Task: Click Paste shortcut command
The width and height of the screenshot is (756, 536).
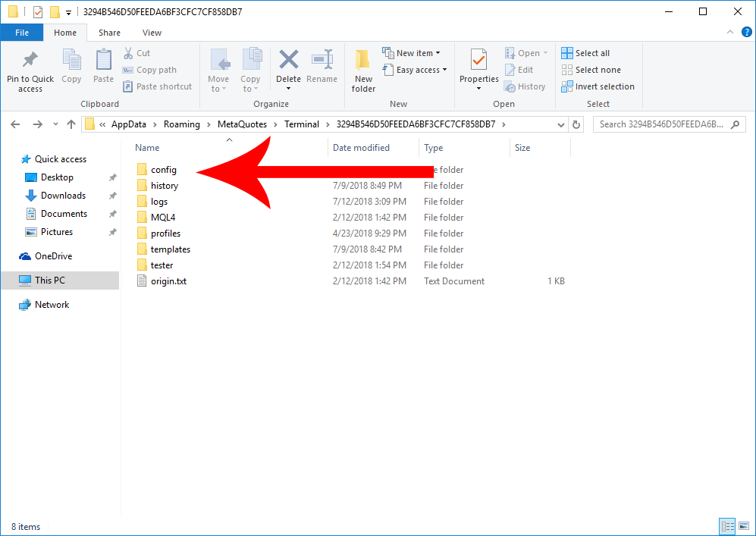Action: click(x=157, y=86)
